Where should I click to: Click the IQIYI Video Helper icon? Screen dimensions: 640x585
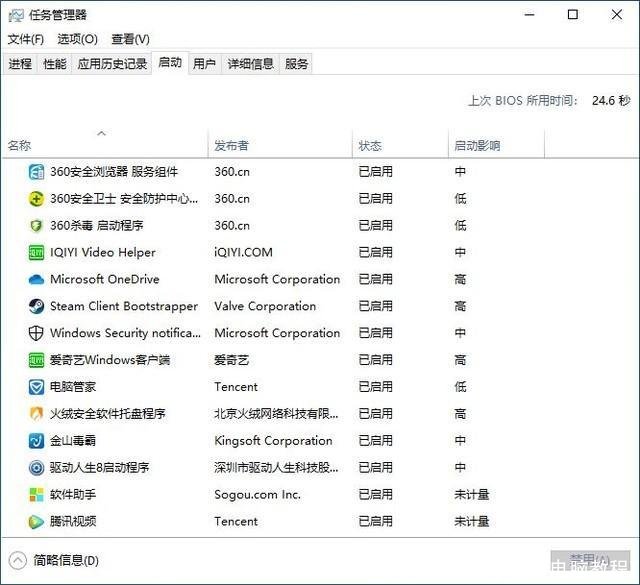tap(37, 253)
